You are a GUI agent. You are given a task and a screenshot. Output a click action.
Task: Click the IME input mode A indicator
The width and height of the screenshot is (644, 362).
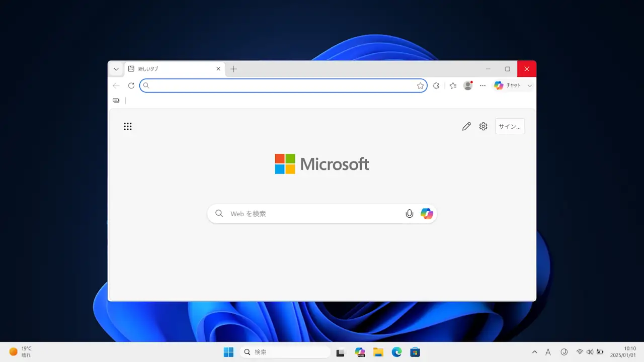coord(548,352)
